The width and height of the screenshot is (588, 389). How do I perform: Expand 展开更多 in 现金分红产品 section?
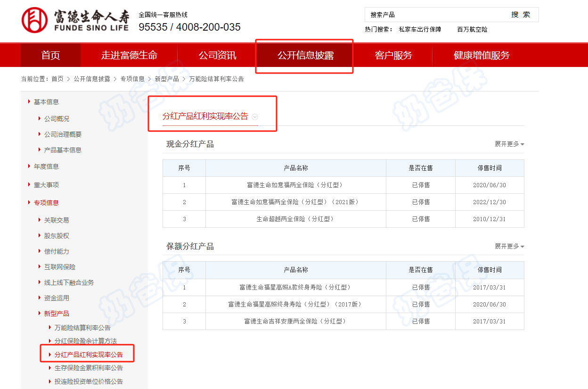point(509,144)
